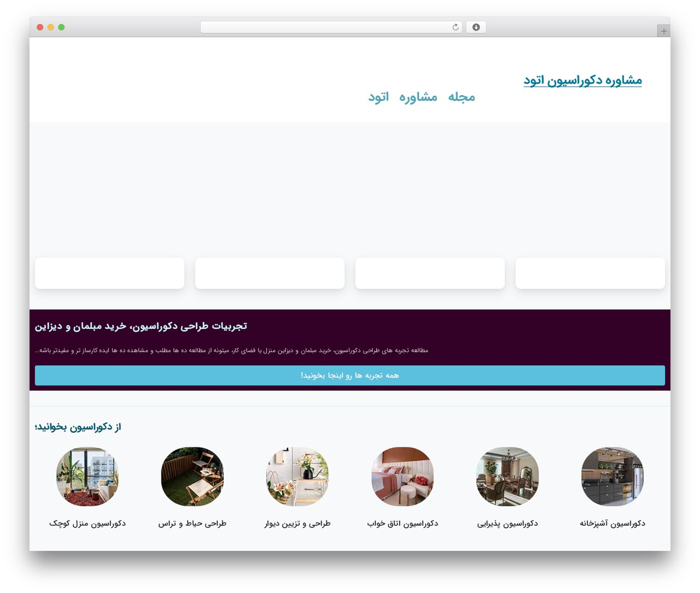Open the مشاوره menu item

418,97
